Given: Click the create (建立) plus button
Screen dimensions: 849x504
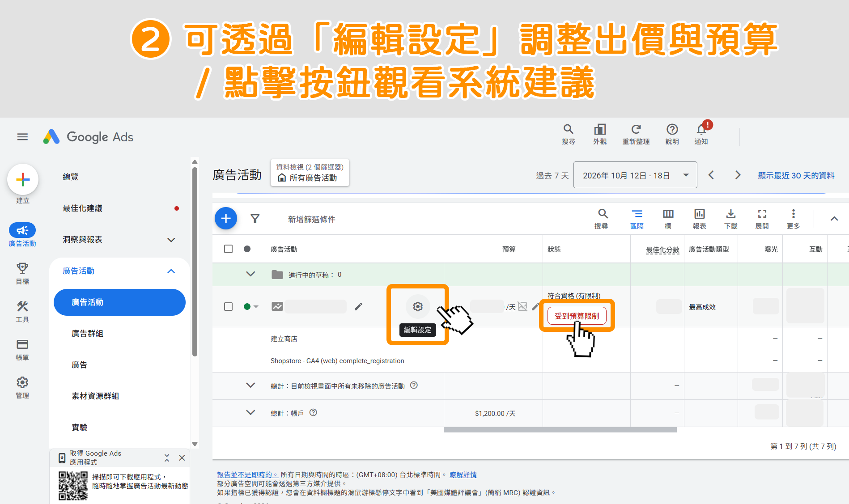Looking at the screenshot, I should pos(23,180).
